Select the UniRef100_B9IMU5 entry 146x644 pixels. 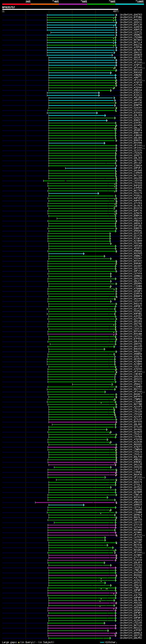click(x=131, y=254)
